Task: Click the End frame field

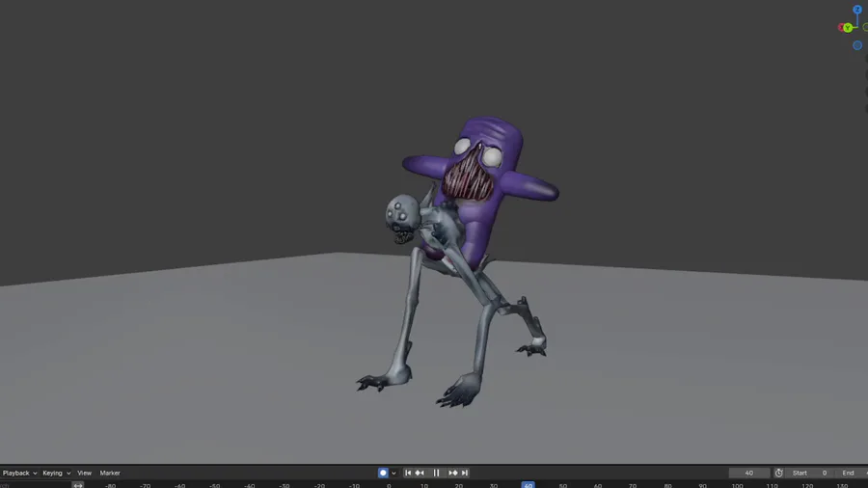Action: (852, 474)
